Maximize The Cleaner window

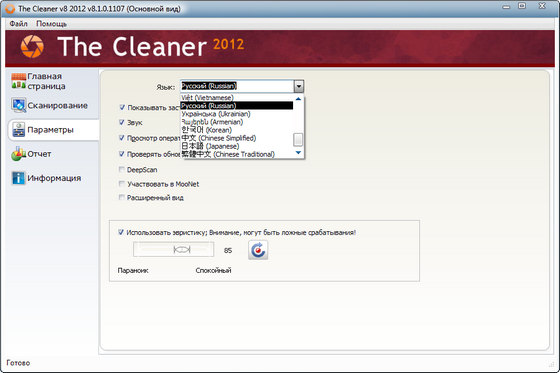522,6
